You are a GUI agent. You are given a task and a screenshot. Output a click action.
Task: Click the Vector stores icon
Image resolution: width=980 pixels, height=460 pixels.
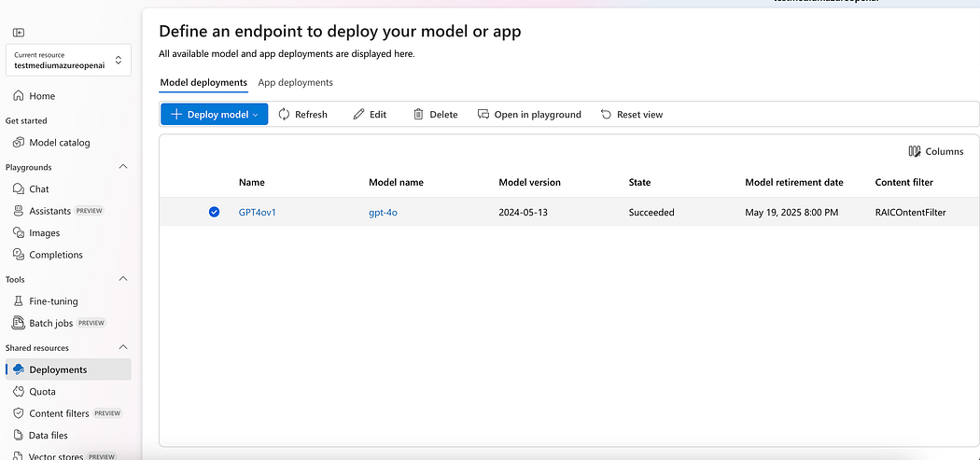point(18,456)
